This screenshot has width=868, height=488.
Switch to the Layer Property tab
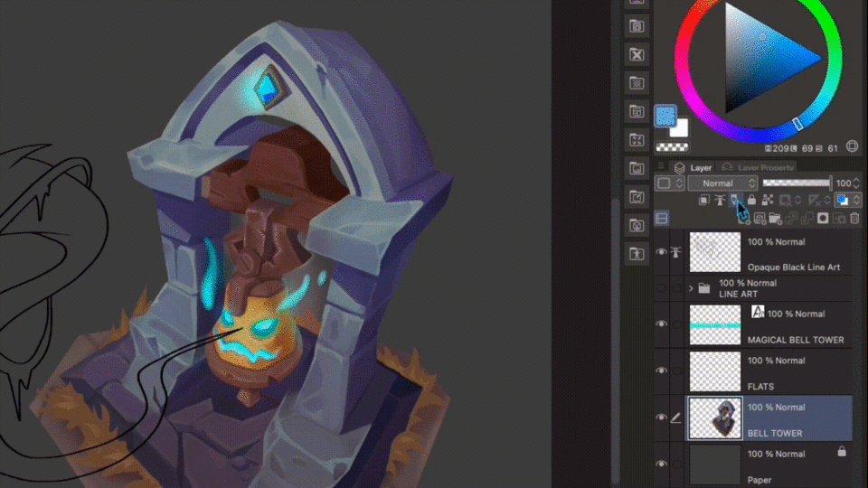[759, 167]
